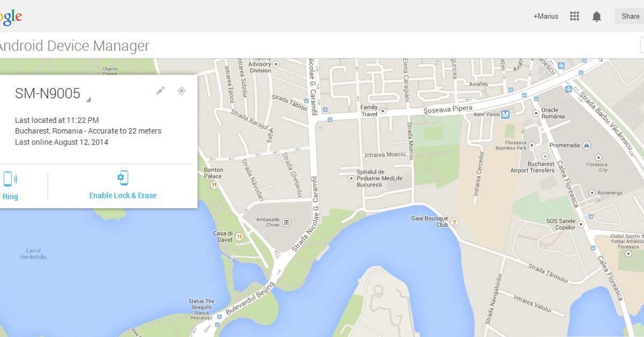Click the Intrarea Moeciu street label
The width and height of the screenshot is (644, 337).
(x=385, y=155)
